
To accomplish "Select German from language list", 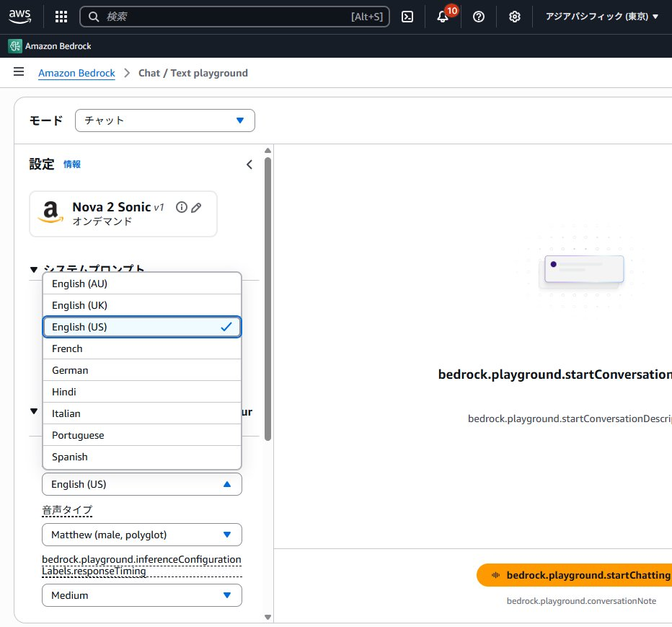I will pos(142,370).
